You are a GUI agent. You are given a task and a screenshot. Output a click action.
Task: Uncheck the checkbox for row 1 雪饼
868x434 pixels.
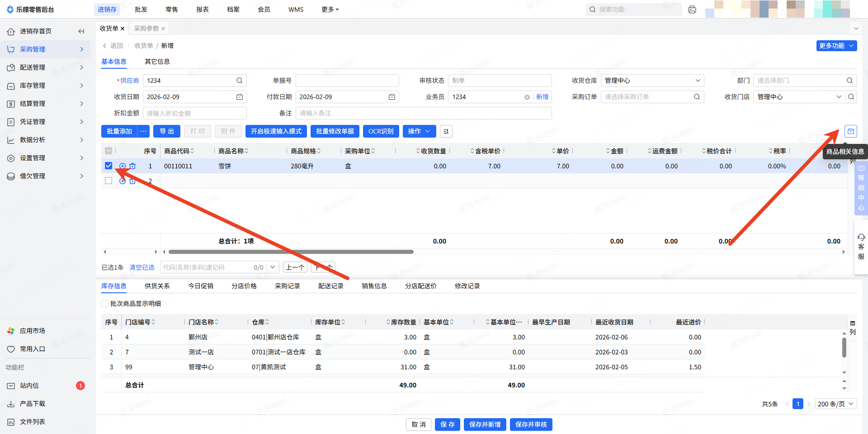coord(108,166)
